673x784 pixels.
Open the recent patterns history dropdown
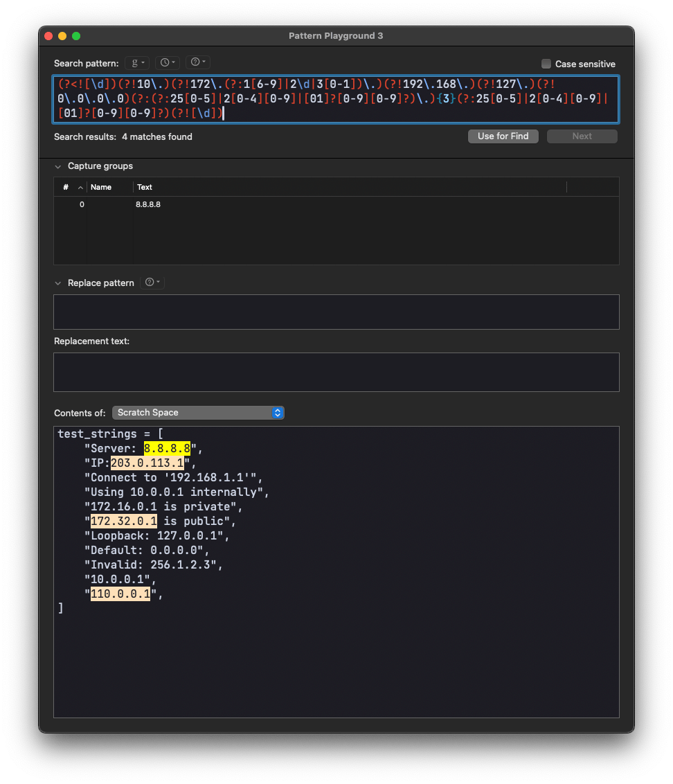tap(168, 62)
